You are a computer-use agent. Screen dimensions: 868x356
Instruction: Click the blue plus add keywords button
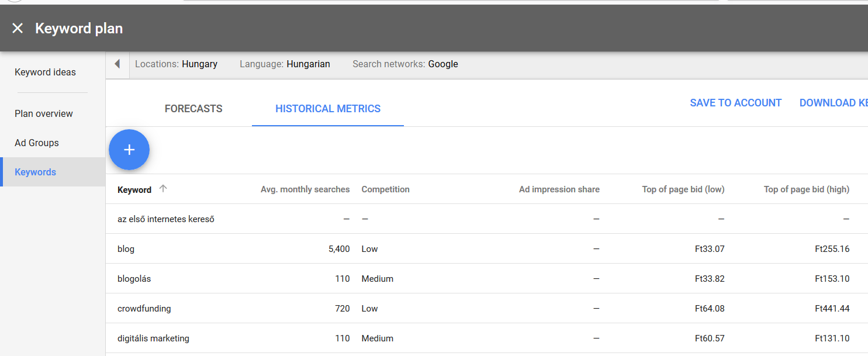click(129, 150)
